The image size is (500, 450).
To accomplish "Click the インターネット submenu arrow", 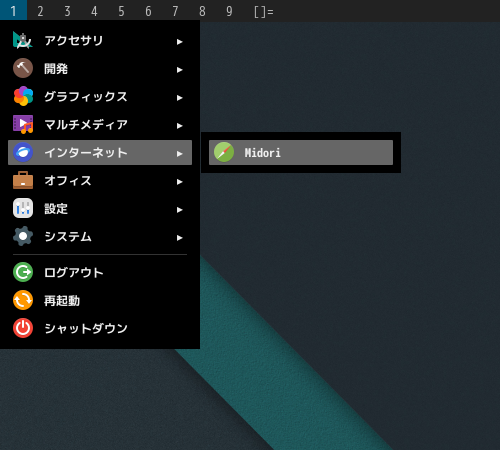I will point(180,154).
